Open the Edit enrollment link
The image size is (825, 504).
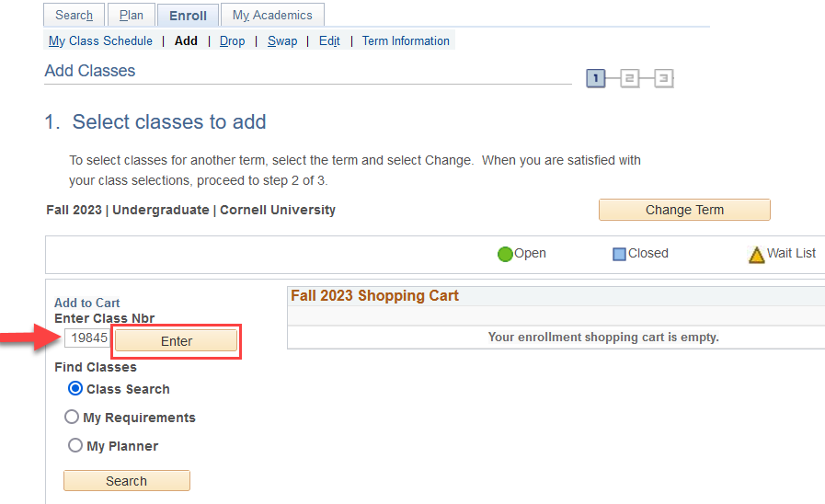coord(329,40)
